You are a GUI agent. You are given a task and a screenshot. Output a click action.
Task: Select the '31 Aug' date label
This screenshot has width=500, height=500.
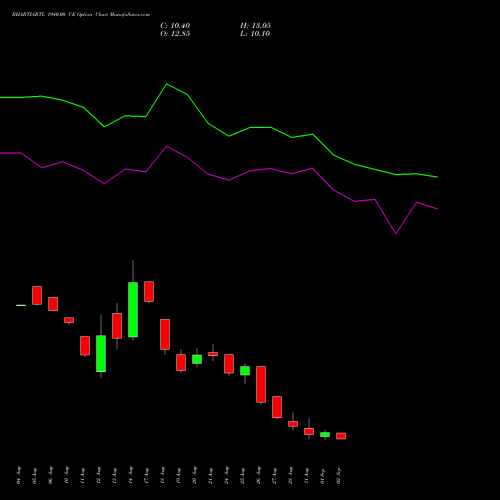tap(307, 475)
